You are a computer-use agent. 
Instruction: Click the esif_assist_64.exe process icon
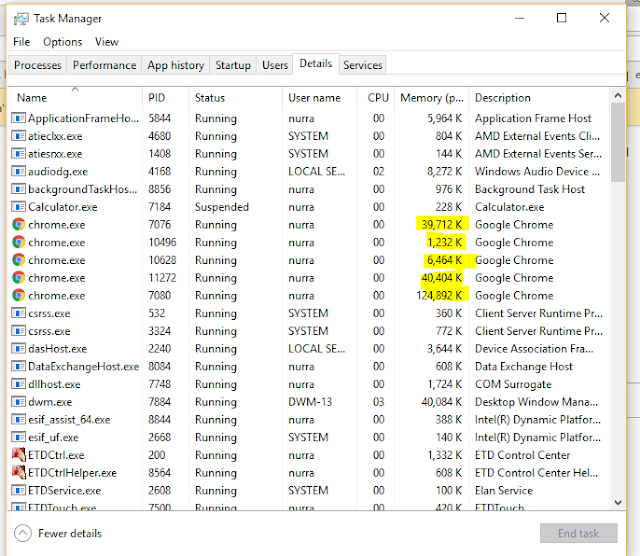pos(18,419)
